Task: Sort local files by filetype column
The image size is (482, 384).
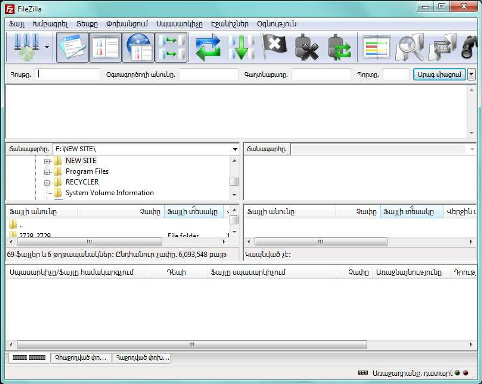Action: point(194,212)
